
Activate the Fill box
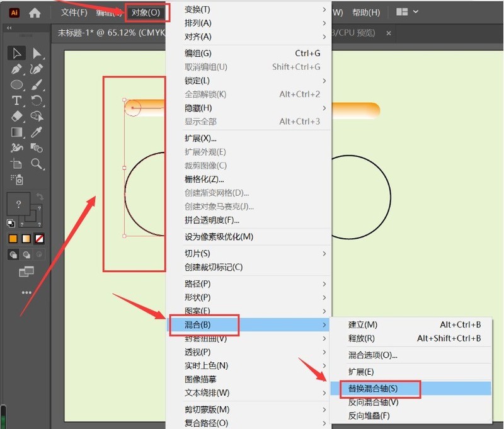[18, 203]
